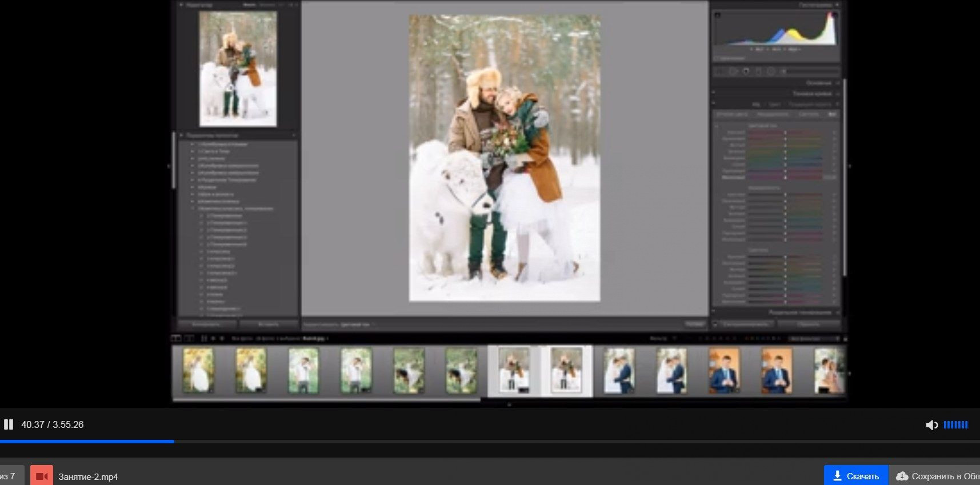This screenshot has height=485, width=980.
Task: Pause the video playback
Action: coord(9,424)
